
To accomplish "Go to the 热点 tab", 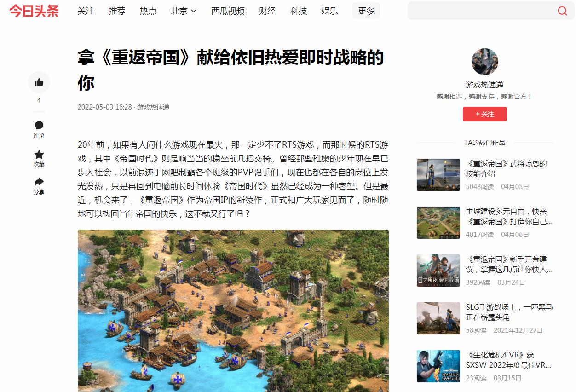I will click(x=148, y=11).
